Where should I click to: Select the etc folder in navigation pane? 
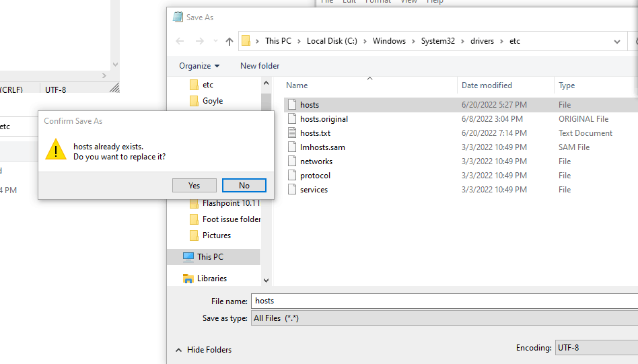208,85
